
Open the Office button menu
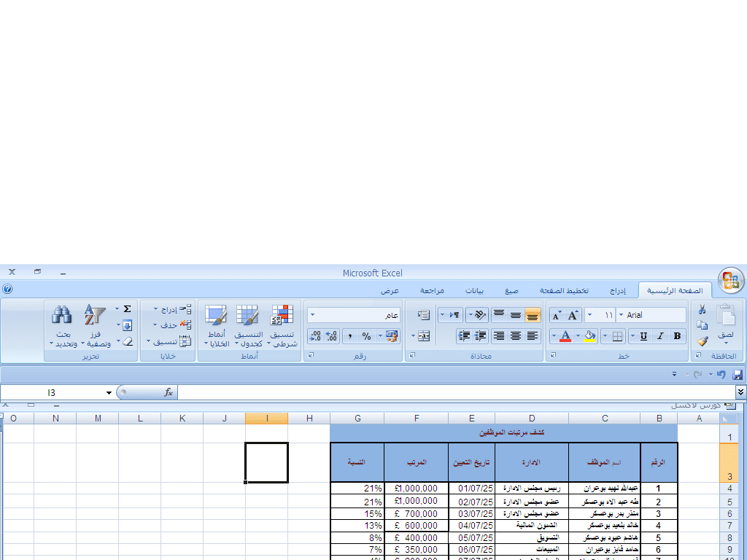click(x=730, y=279)
